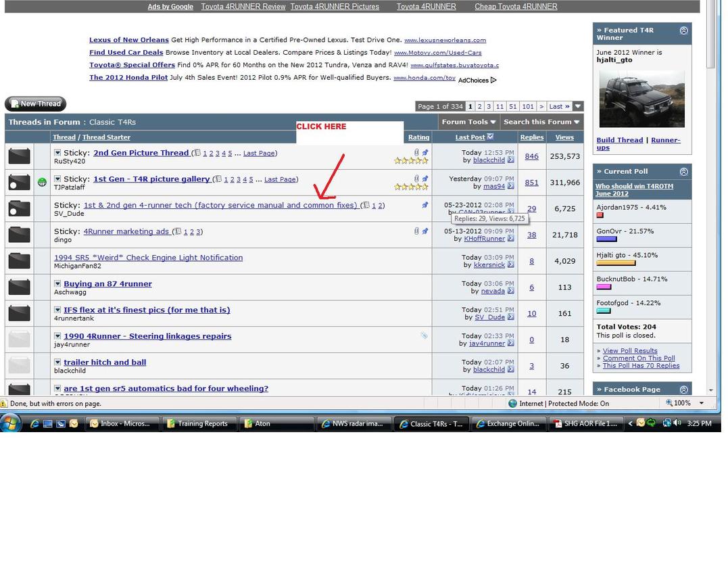Open the Forum Tools menu

469,122
